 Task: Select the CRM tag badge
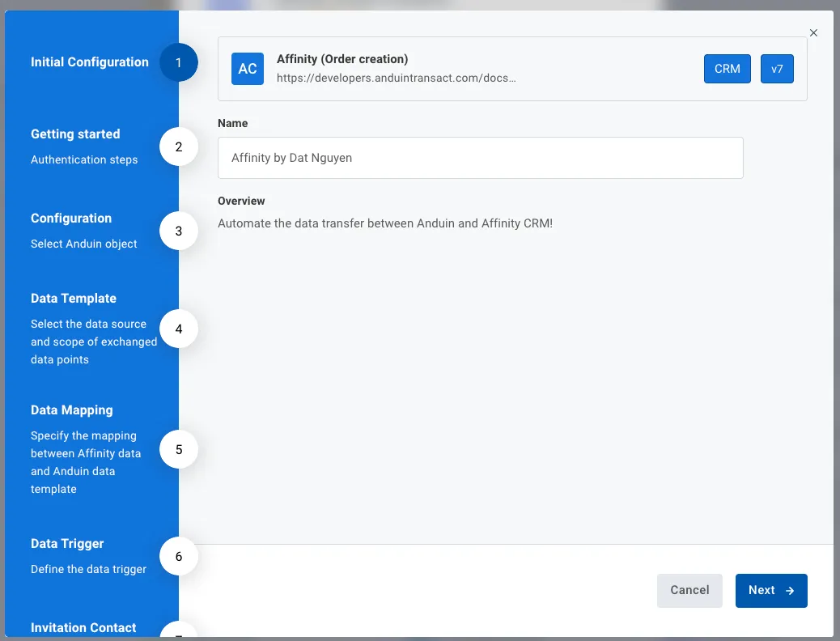(x=727, y=69)
